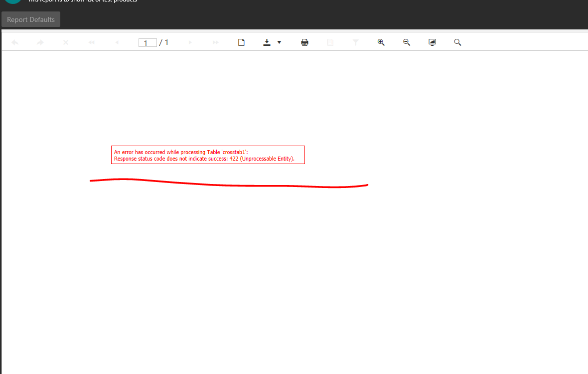Screen dimensions: 588x374
Task: Zoom out the report view
Action: point(407,42)
